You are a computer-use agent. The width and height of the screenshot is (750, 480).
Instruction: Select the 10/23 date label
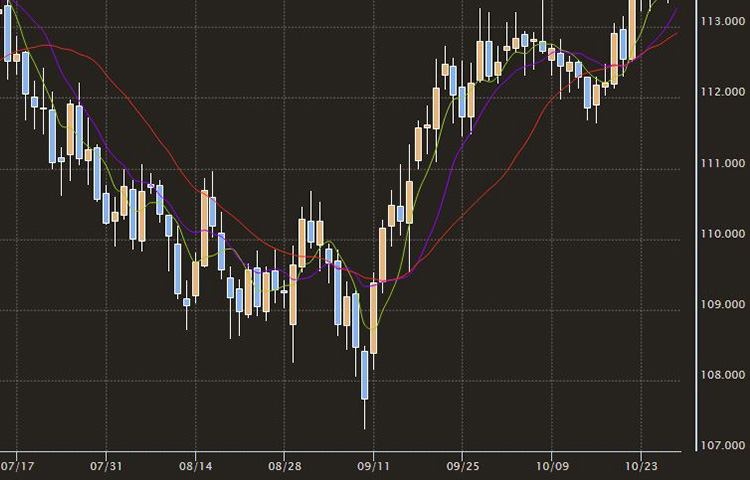639,466
